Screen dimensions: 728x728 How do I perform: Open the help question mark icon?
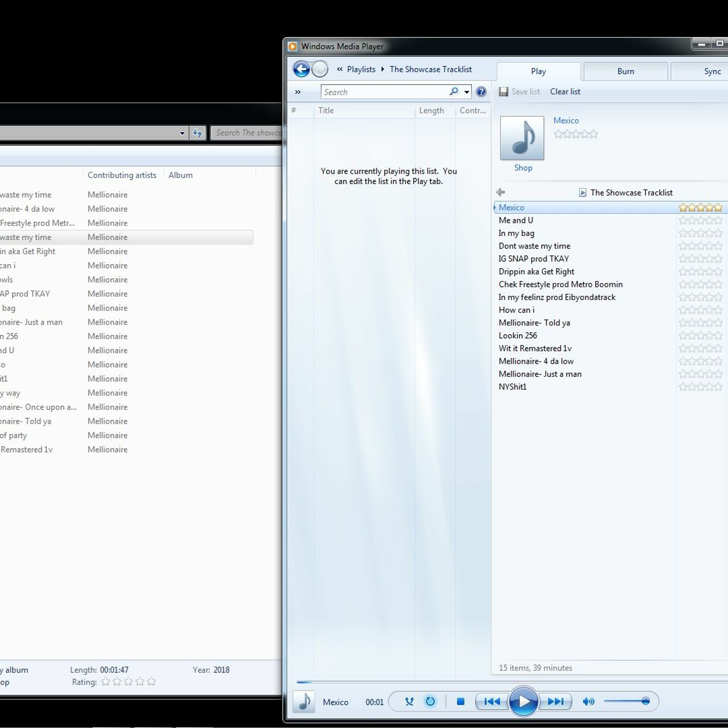coord(481,91)
